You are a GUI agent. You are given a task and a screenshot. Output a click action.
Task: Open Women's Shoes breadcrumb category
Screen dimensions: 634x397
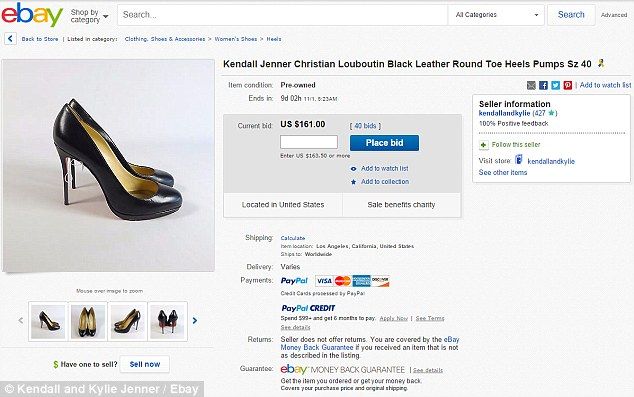(236, 39)
